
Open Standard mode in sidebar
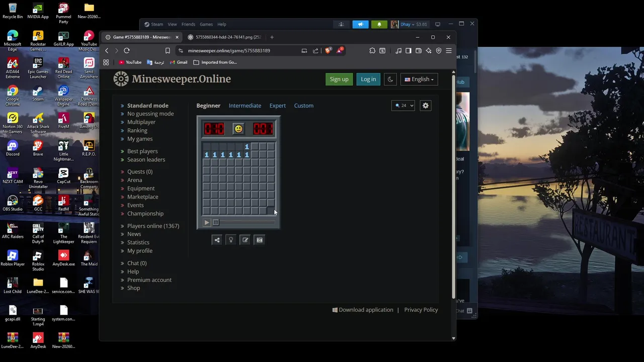(148, 106)
